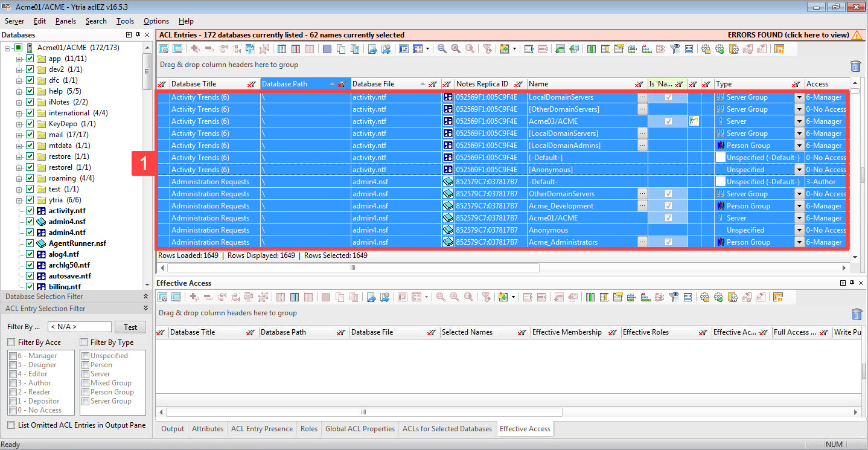
Task: Enable the "2 - Reader" access filter checkbox
Action: pyautogui.click(x=12, y=391)
